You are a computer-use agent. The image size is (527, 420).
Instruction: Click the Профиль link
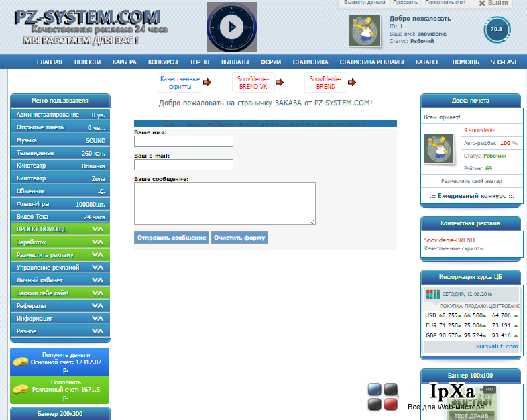tap(406, 3)
